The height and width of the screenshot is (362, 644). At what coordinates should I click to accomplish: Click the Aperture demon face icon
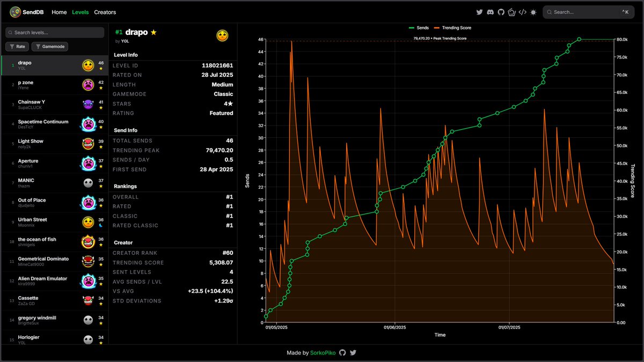tap(88, 163)
